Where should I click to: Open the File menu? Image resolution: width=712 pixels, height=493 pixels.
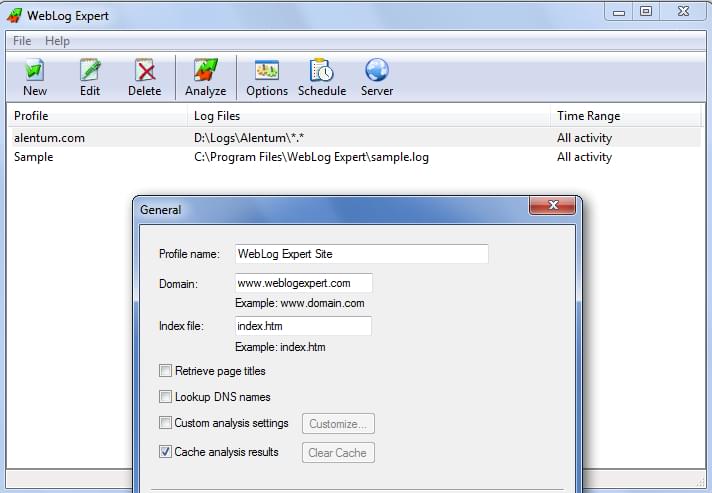tap(22, 41)
